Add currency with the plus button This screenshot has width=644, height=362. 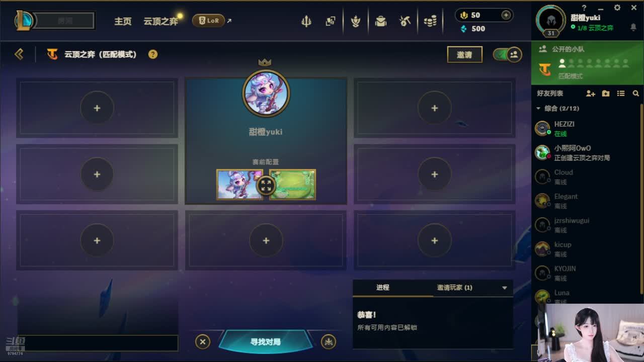pos(506,15)
